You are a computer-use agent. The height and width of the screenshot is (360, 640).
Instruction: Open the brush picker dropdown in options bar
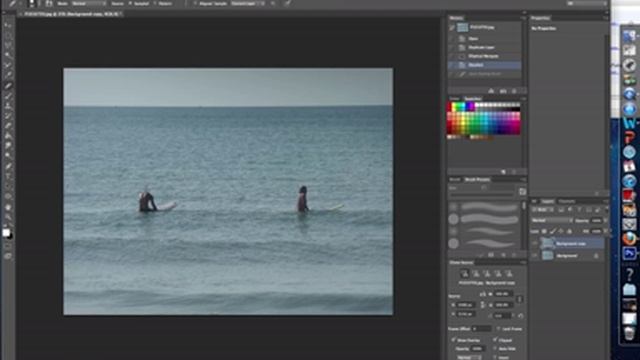tap(32, 4)
